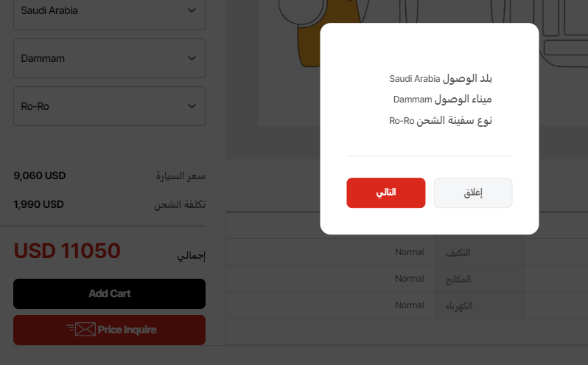This screenshot has width=588, height=365.
Task: Select the التكيف table row label
Action: point(458,252)
